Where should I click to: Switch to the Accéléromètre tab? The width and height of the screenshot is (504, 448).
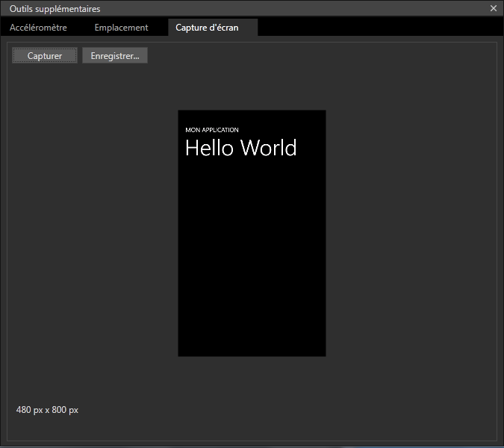(38, 28)
